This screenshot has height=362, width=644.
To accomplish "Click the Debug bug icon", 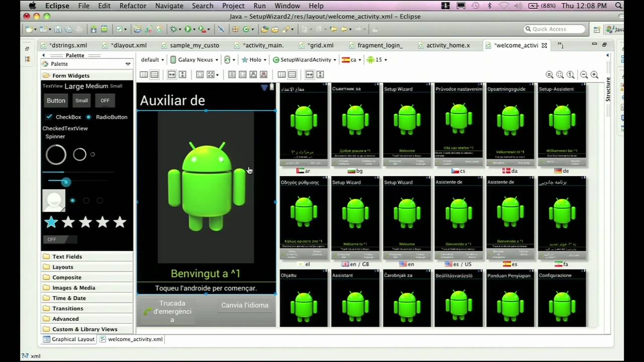I will 173,29.
